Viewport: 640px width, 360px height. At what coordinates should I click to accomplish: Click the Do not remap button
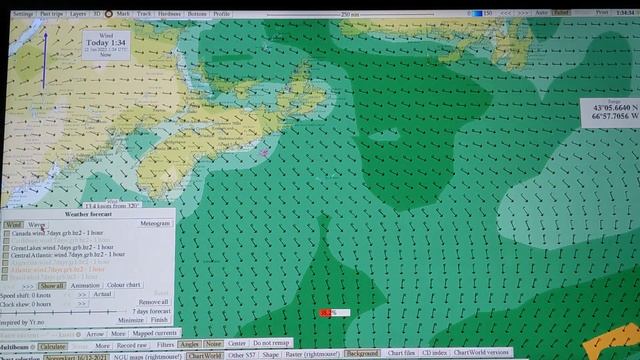(x=271, y=343)
